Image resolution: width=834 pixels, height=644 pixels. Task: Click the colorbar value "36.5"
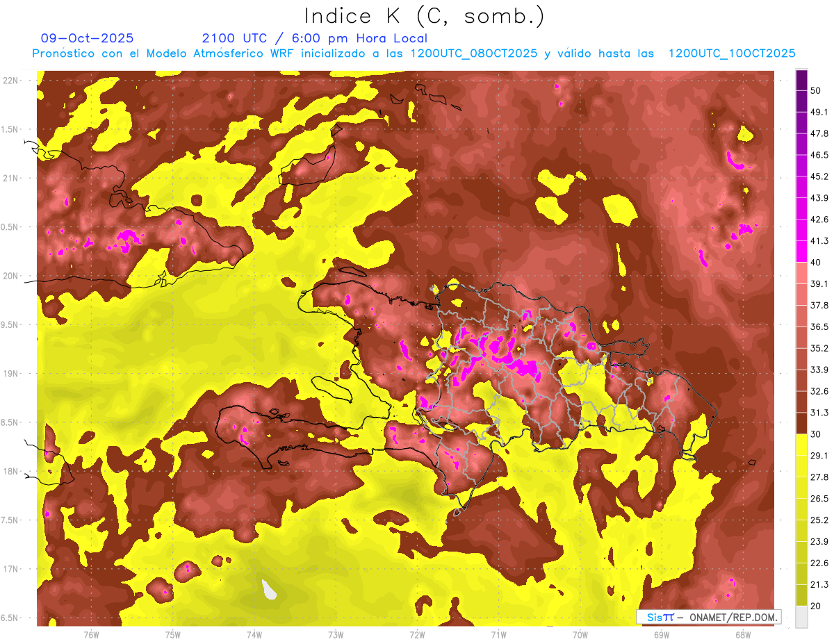pos(819,327)
